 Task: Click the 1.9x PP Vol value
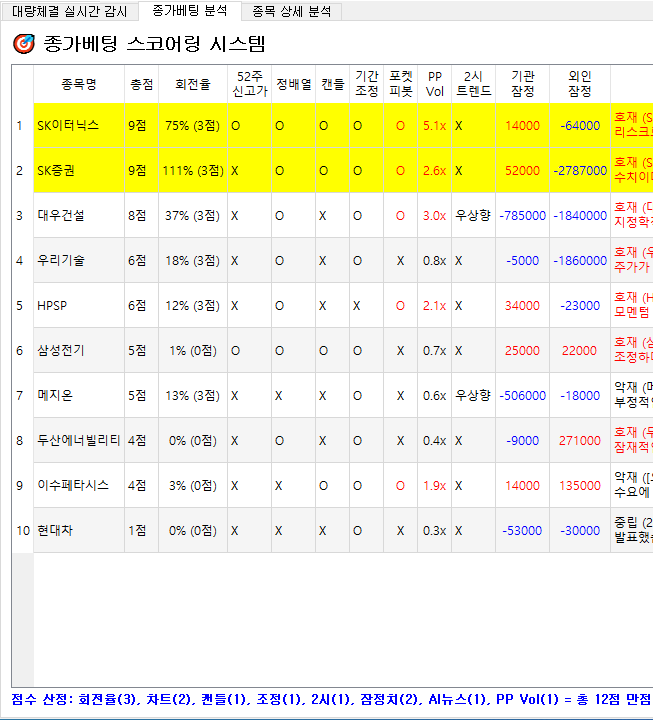point(434,485)
